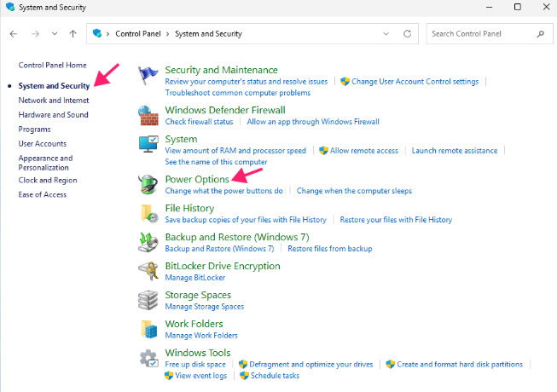
Task: Review your computer's status and resolve issues
Action: tap(247, 82)
